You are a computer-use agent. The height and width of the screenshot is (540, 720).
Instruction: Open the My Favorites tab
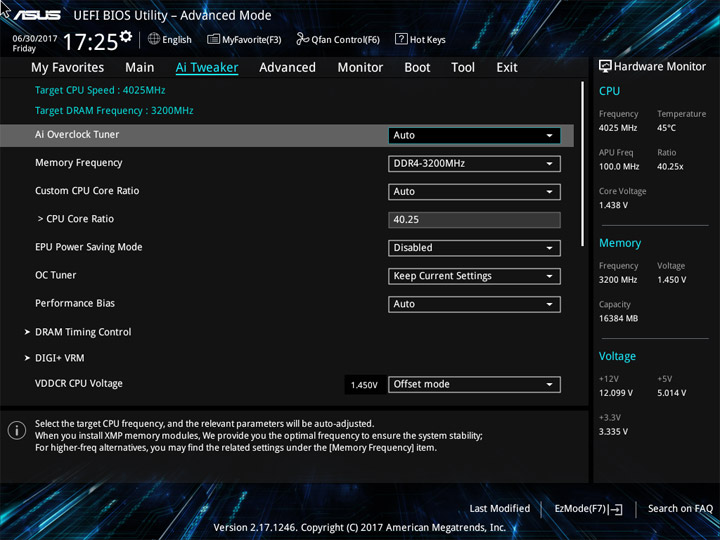68,68
